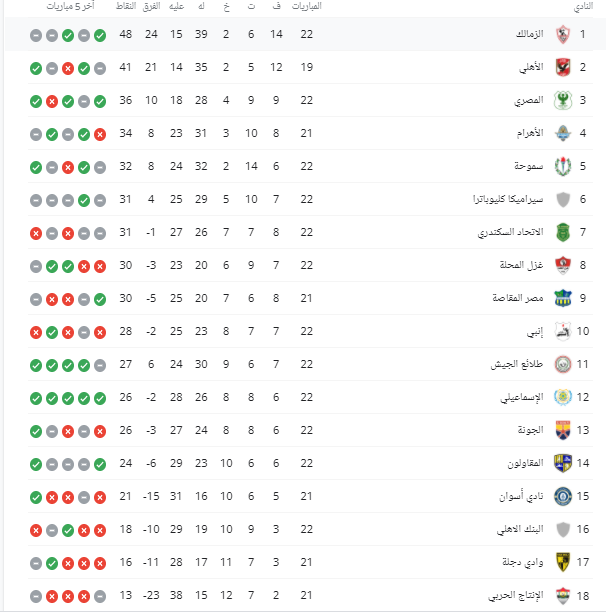Click the ENPPI club logo
This screenshot has width=606, height=613.
tap(563, 332)
